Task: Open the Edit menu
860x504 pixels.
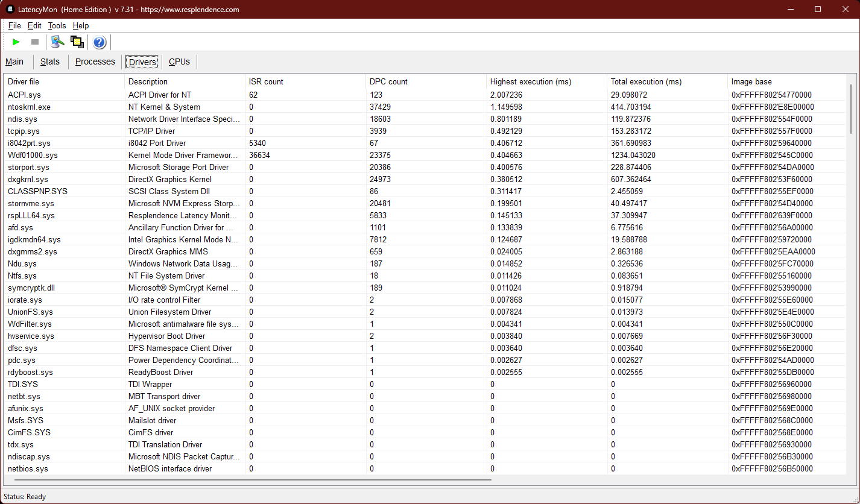Action: 34,26
